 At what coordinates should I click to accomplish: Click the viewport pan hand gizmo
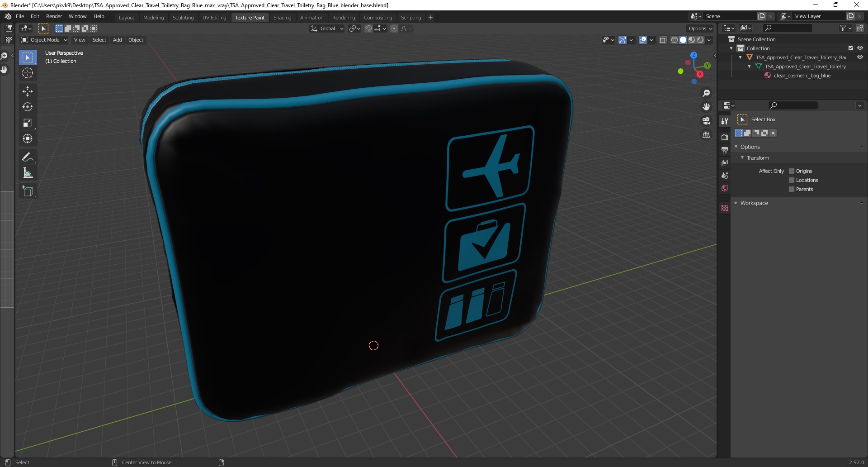coord(706,107)
